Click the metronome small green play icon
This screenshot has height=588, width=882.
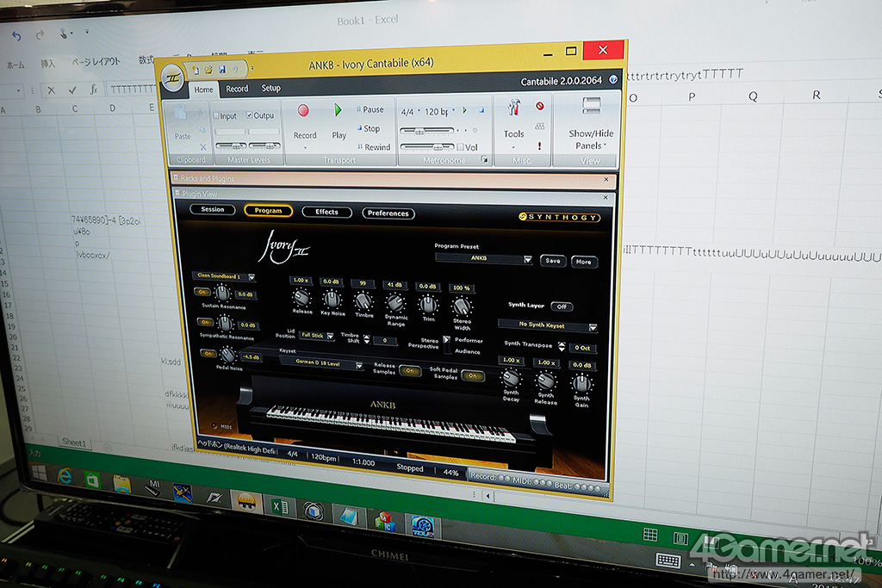(464, 110)
